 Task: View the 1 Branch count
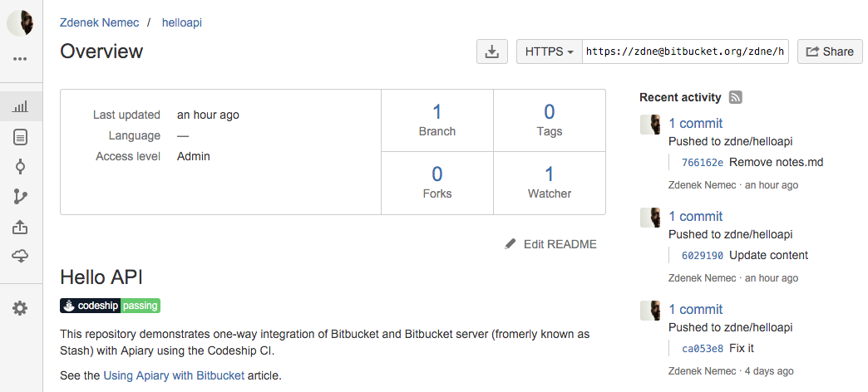click(x=437, y=120)
